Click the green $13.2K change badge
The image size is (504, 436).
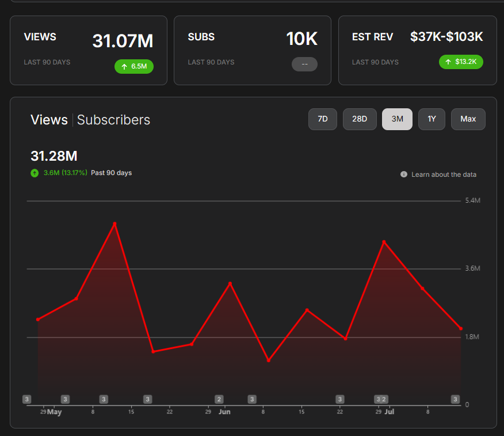point(461,62)
